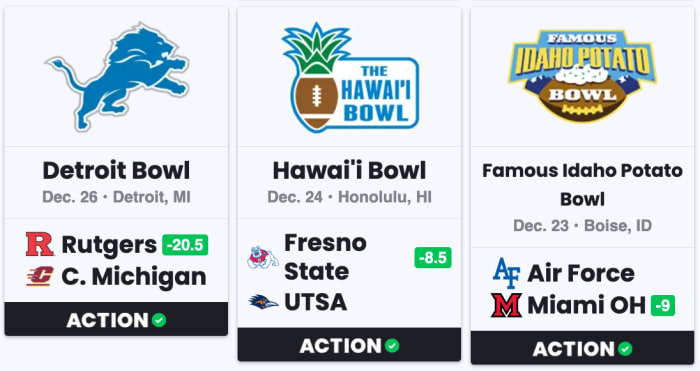The height and width of the screenshot is (371, 700).
Task: Click the Miami OH red M icon
Action: point(506,305)
